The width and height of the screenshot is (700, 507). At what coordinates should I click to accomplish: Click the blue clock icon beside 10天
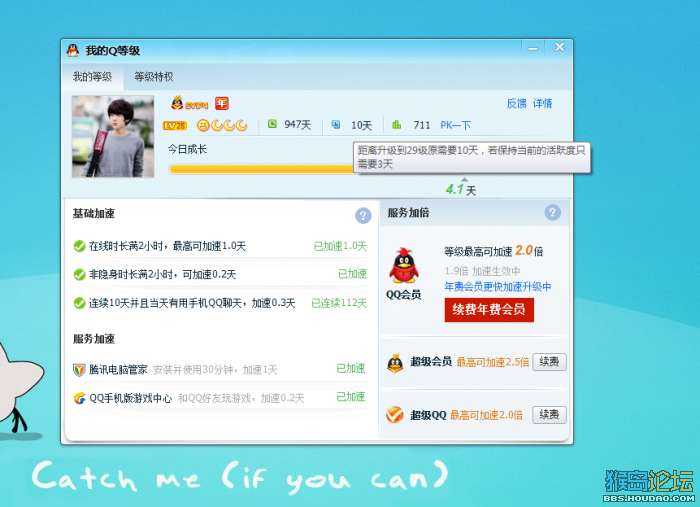pyautogui.click(x=336, y=125)
